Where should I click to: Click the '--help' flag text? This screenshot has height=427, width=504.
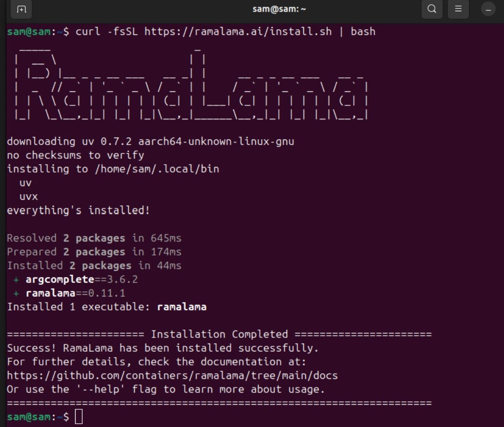click(100, 389)
